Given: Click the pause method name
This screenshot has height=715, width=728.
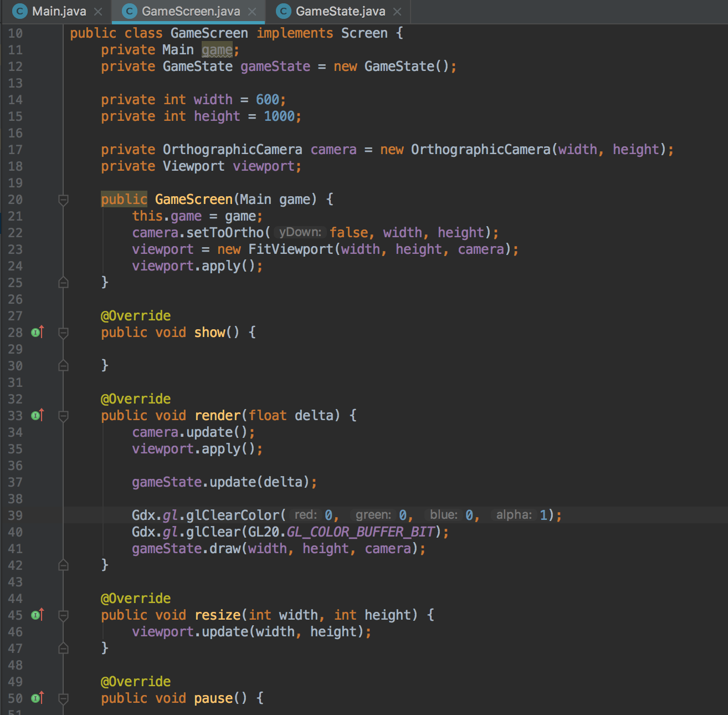Looking at the screenshot, I should pyautogui.click(x=213, y=698).
